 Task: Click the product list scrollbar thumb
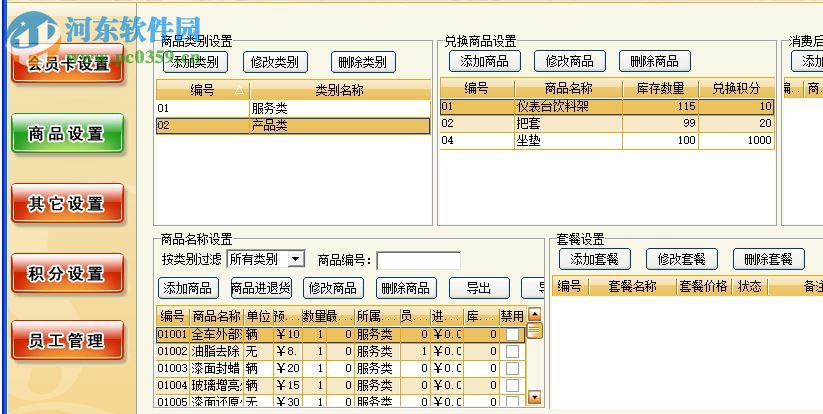pyautogui.click(x=534, y=331)
